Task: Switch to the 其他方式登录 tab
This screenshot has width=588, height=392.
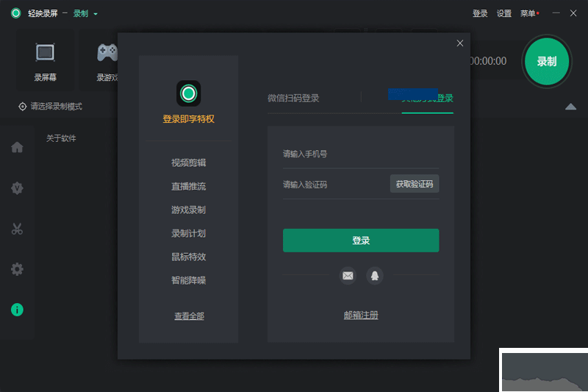Action: pos(427,99)
